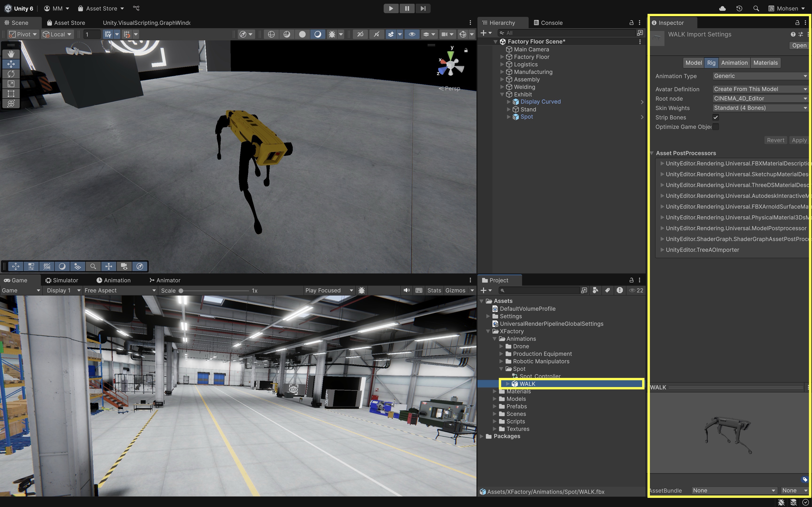Image resolution: width=812 pixels, height=507 pixels.
Task: Uncheck the Strip Bones checkbox
Action: 715,117
